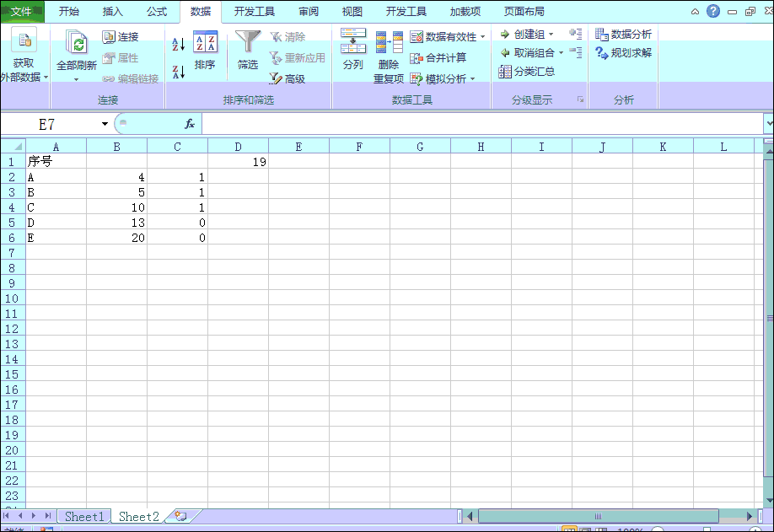
Task: Click the Insert Function fx button
Action: [x=190, y=124]
